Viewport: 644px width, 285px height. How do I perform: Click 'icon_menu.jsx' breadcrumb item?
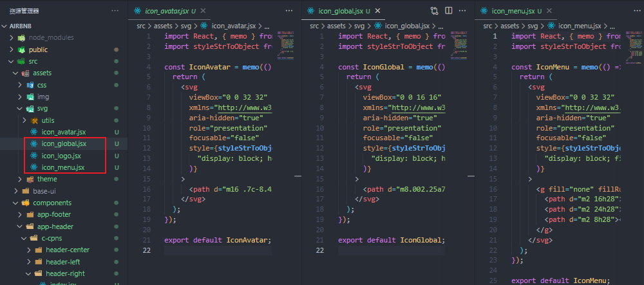[581, 26]
